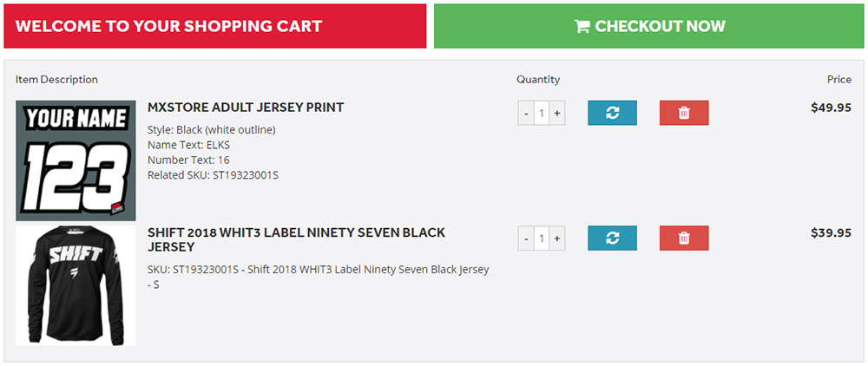Refresh quantity for Shift 2018 Black Jersey

coord(612,238)
